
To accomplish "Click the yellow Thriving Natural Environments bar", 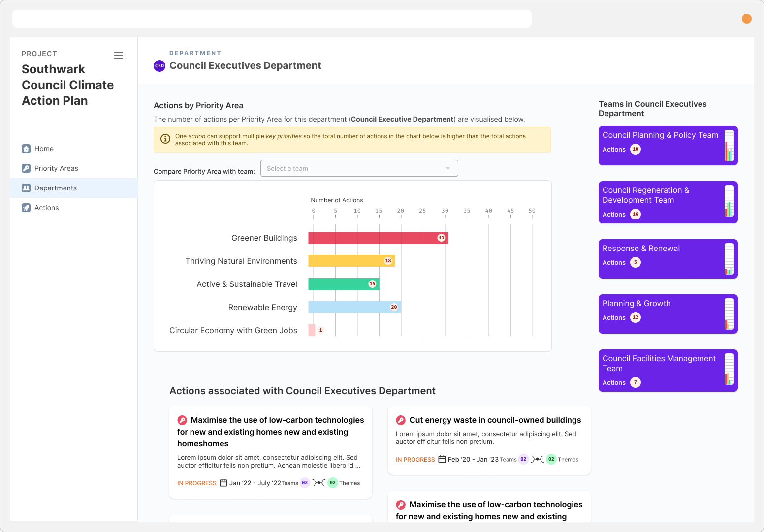I will coord(351,261).
